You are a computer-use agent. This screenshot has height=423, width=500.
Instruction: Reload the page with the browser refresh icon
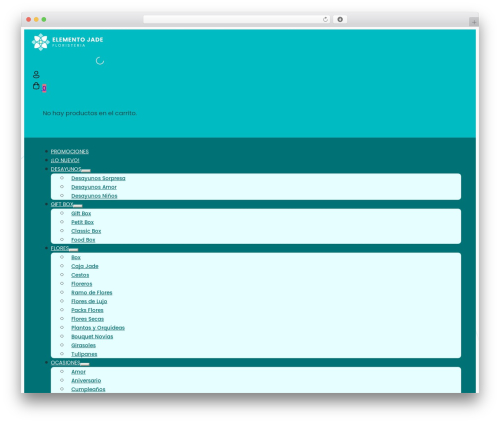point(325,20)
